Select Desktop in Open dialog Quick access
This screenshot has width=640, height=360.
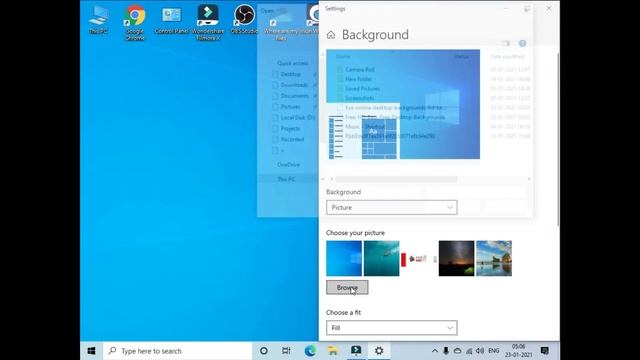point(291,74)
